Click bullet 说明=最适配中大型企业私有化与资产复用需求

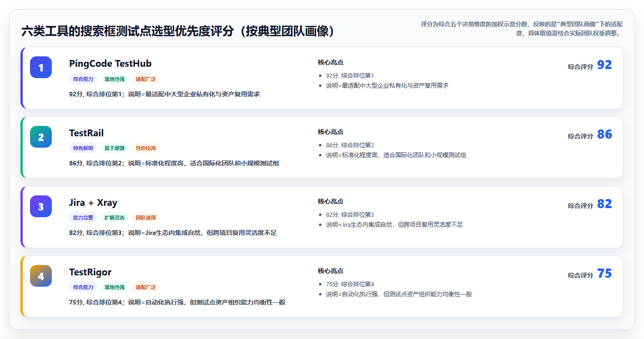387,85
